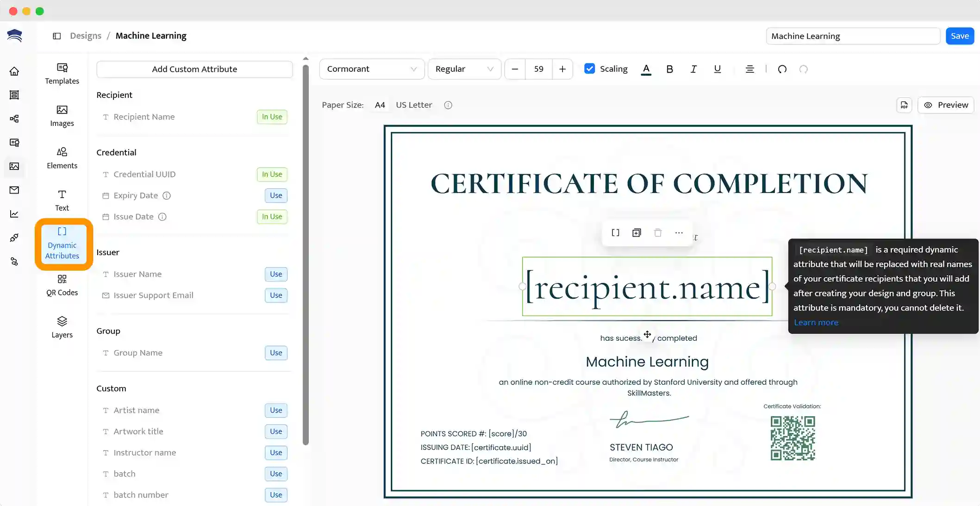This screenshot has height=506, width=980.
Task: Disable the Scaling checkbox
Action: point(589,69)
